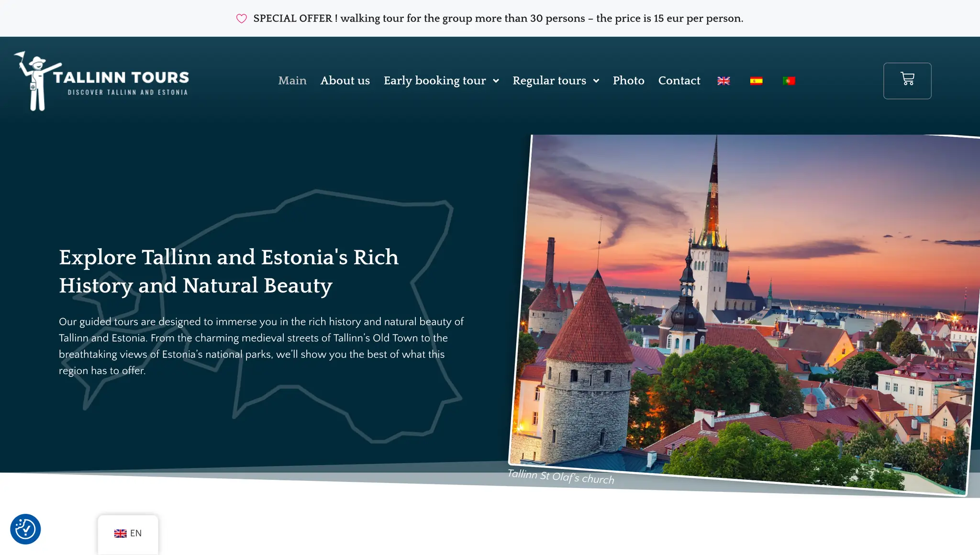The width and height of the screenshot is (980, 555).
Task: Open the About us page
Action: (345, 80)
